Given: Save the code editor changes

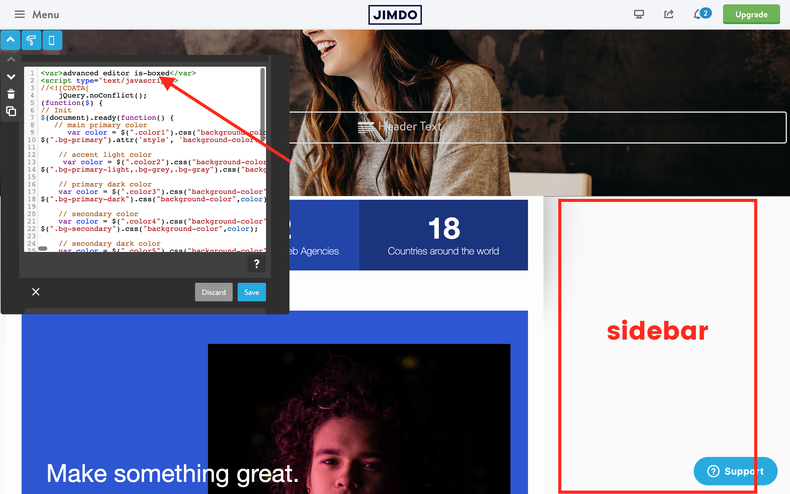Looking at the screenshot, I should pyautogui.click(x=251, y=292).
